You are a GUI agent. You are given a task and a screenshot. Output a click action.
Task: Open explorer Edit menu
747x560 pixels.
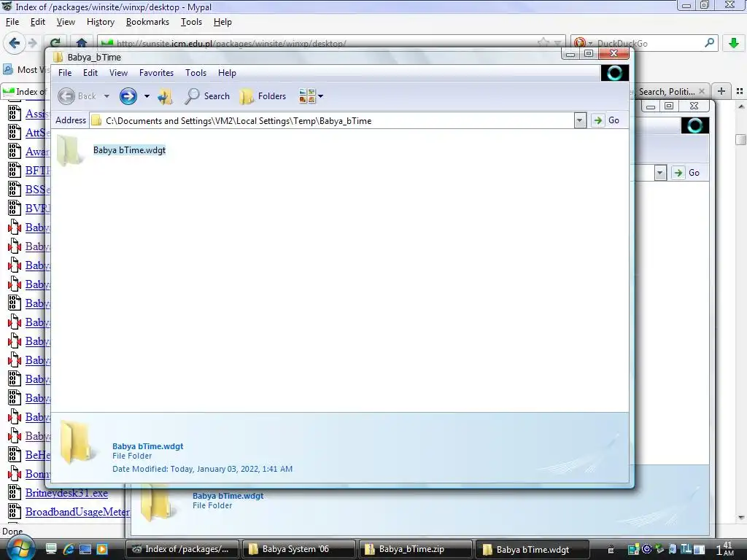[90, 73]
